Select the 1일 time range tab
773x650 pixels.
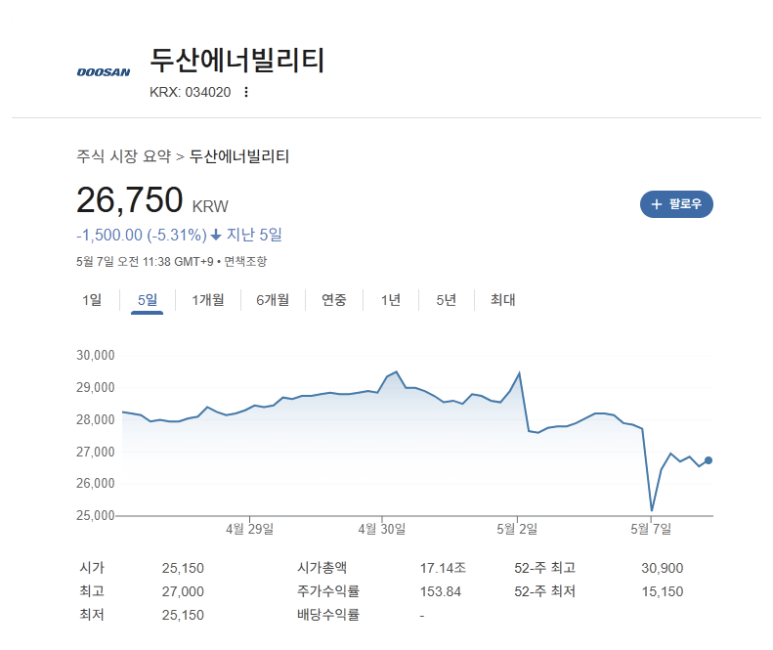(92, 299)
